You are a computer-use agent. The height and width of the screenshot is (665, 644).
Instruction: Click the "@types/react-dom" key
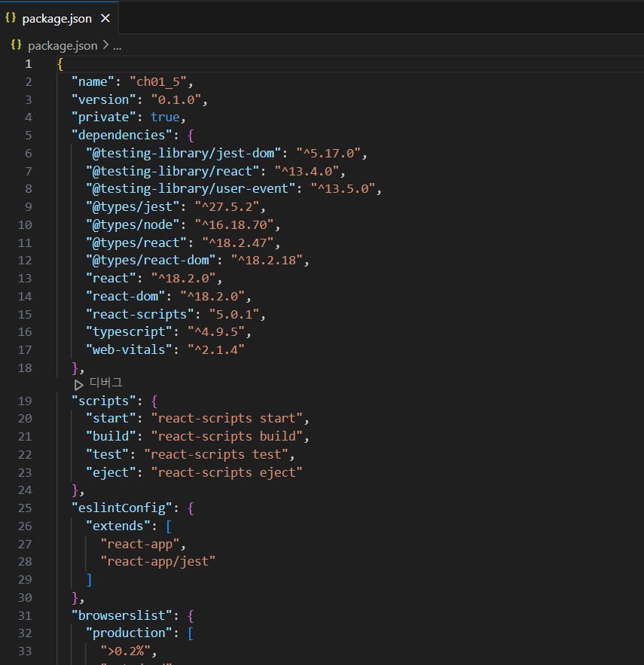tap(151, 261)
